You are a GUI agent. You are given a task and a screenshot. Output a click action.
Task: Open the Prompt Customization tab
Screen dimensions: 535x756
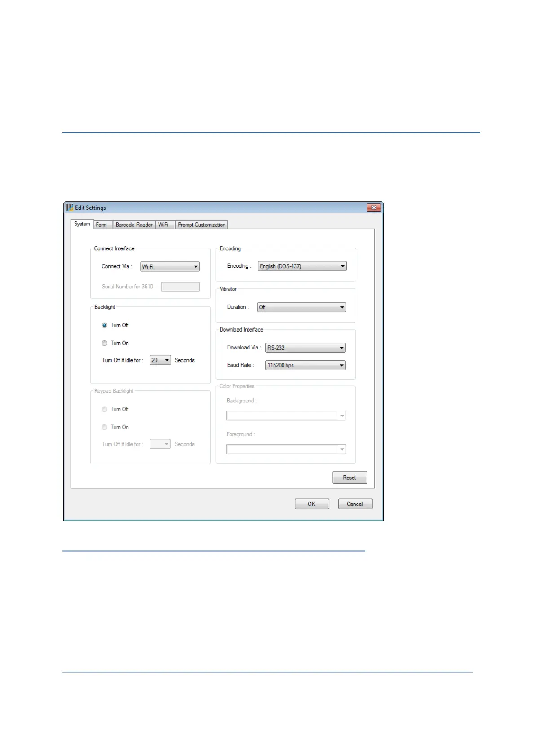pyautogui.click(x=202, y=225)
